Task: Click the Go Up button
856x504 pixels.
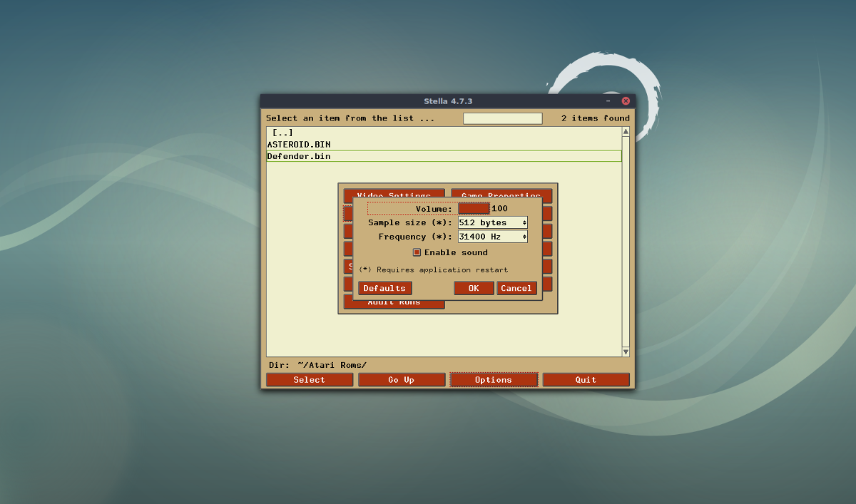Action: pos(402,380)
